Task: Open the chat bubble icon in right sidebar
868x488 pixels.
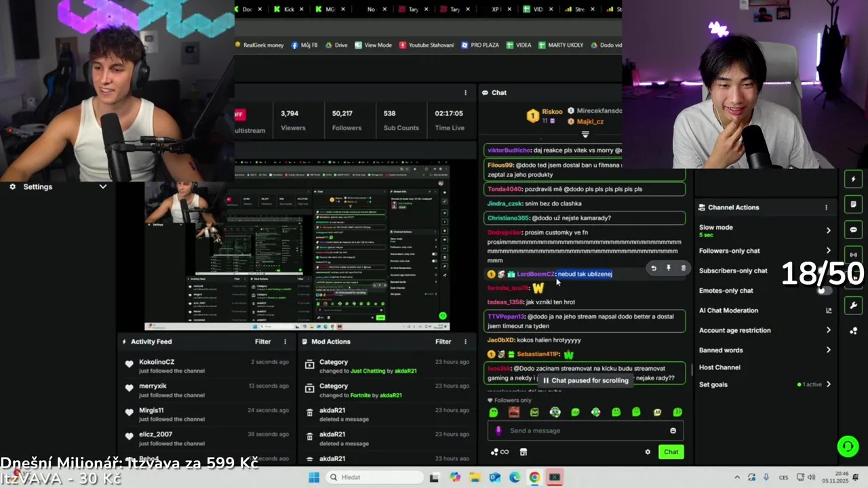Action: click(x=853, y=230)
